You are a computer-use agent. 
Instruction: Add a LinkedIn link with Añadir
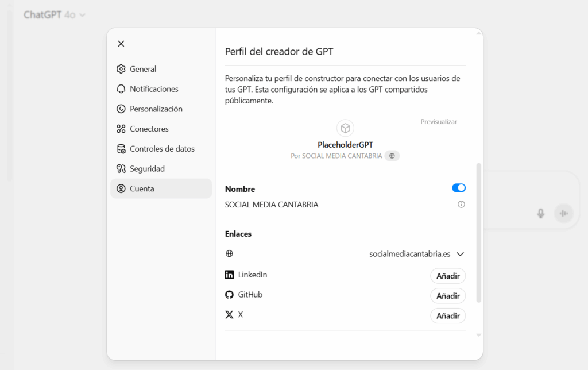point(448,276)
